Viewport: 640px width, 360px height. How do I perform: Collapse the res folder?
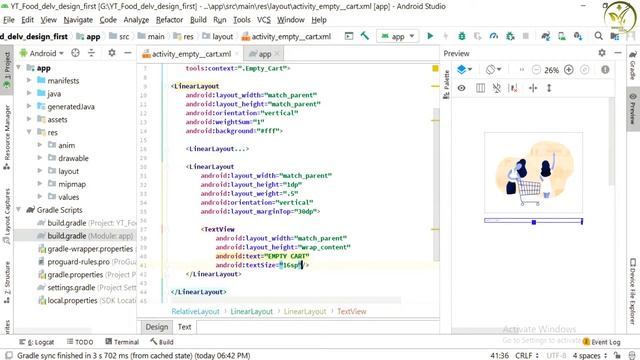[x=29, y=132]
